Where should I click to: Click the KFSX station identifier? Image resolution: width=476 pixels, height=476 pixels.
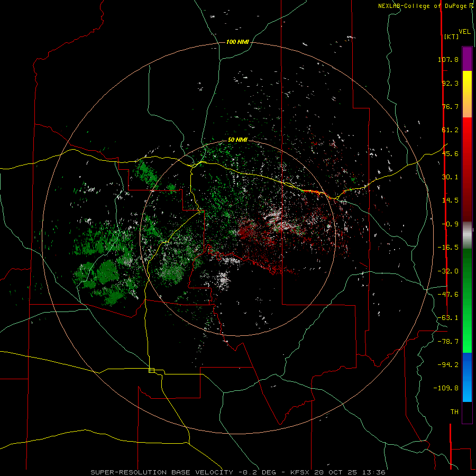[300, 472]
